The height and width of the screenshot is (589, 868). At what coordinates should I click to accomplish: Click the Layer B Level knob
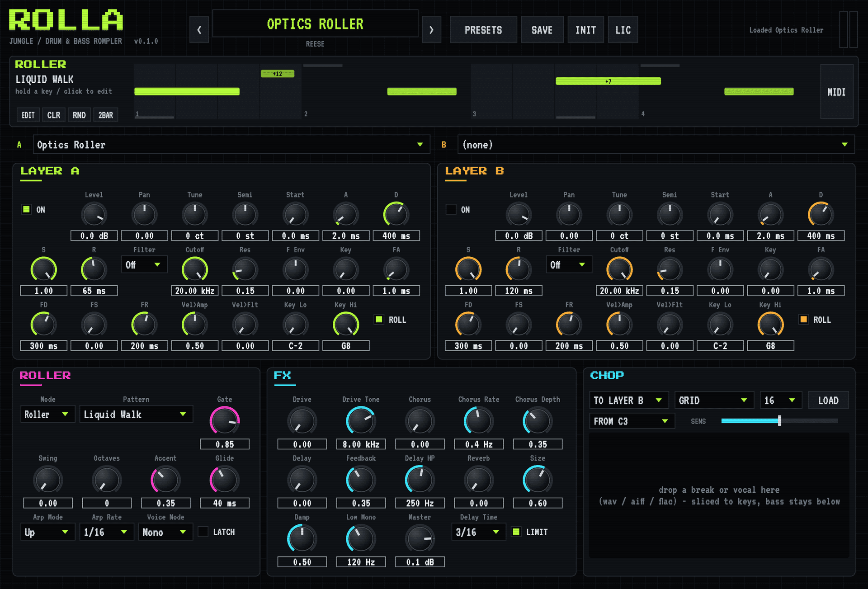pos(519,214)
